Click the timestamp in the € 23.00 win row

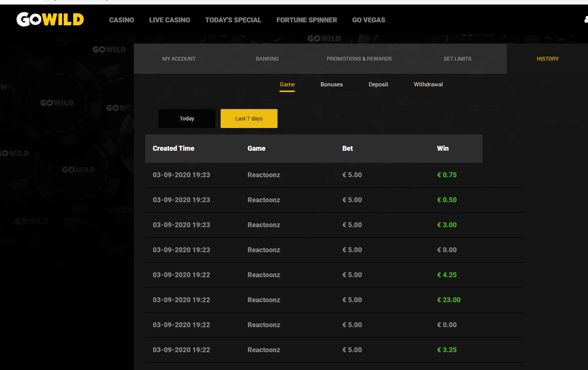(181, 300)
